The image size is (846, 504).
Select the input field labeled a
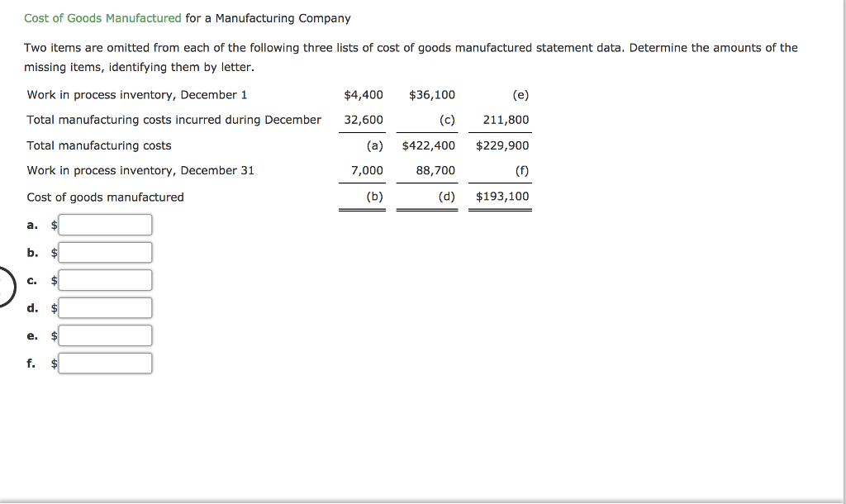pos(105,224)
